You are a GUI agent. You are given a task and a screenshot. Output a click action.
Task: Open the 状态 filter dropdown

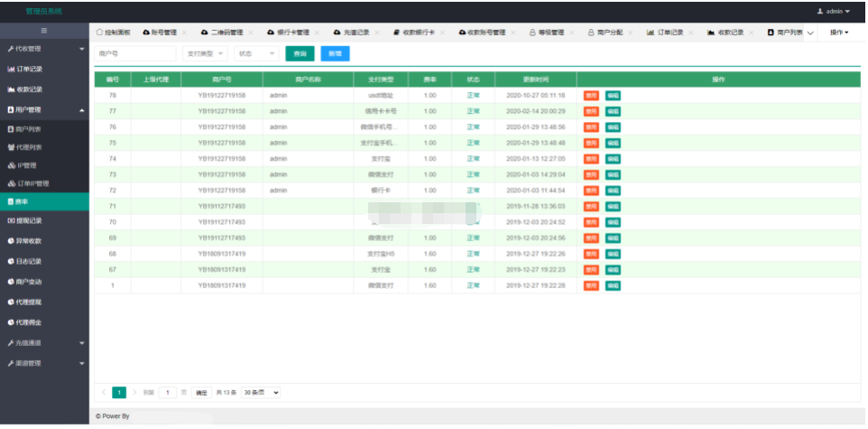(x=257, y=53)
